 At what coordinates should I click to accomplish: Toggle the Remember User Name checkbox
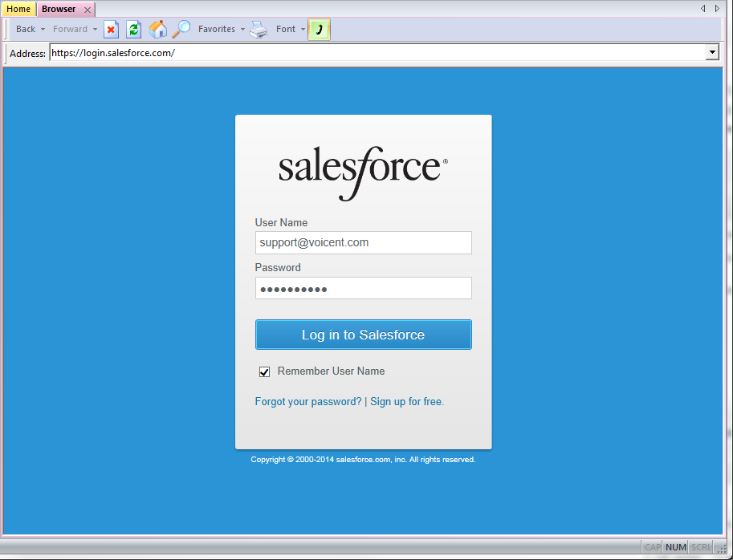click(264, 371)
